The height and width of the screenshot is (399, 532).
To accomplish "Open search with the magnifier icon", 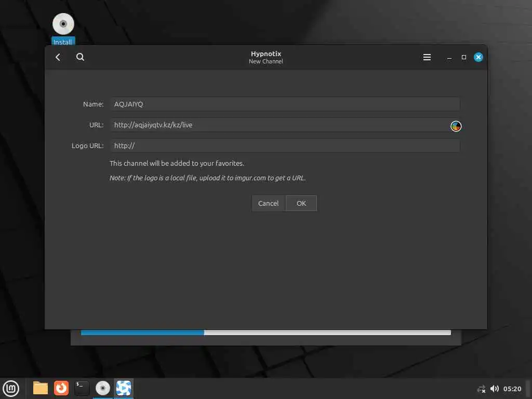I will 80,57.
